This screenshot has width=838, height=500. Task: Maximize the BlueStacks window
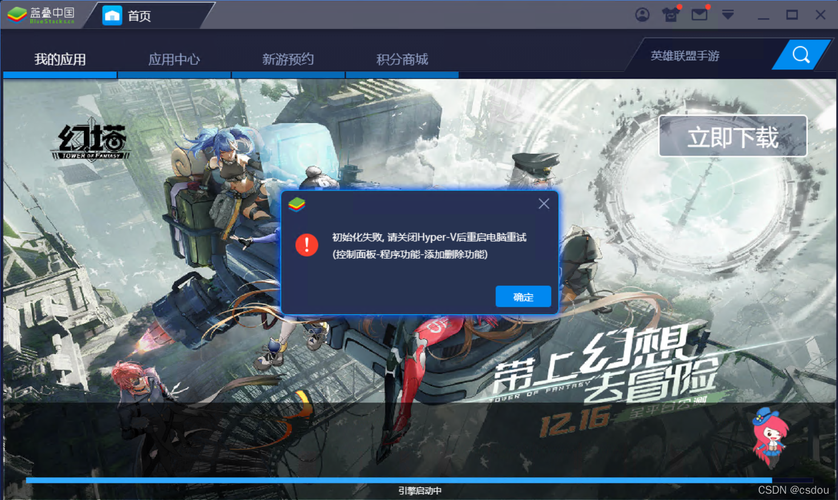[x=792, y=15]
